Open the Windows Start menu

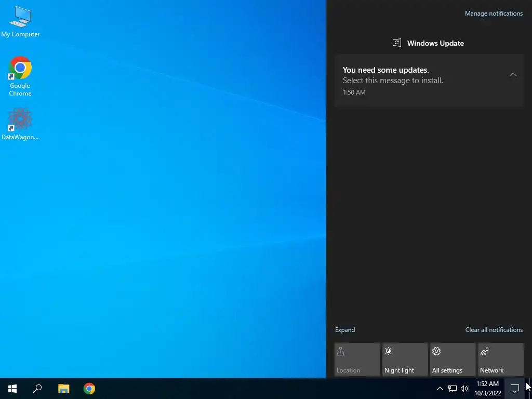tap(12, 389)
